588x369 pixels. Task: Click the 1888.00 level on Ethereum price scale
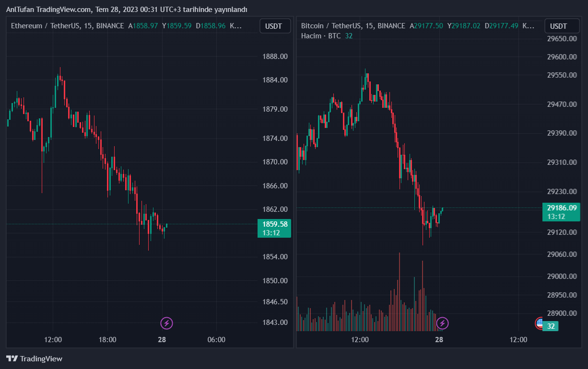pos(275,57)
